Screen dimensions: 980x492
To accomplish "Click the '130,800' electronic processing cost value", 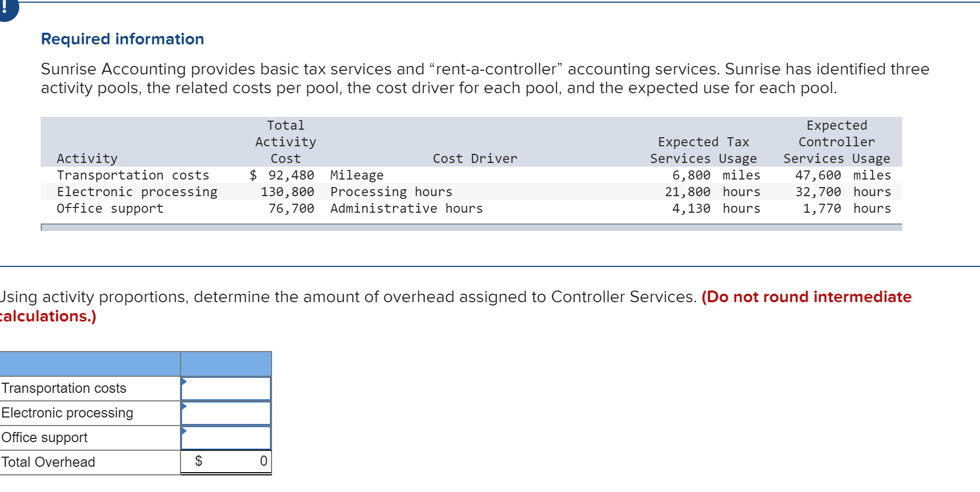I will [x=288, y=192].
